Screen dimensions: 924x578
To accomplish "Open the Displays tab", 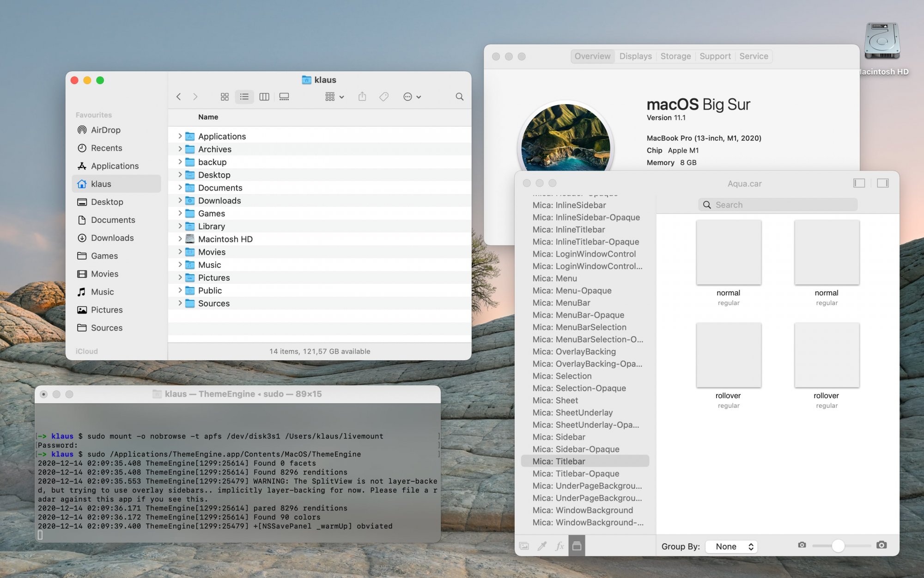I will click(x=635, y=56).
